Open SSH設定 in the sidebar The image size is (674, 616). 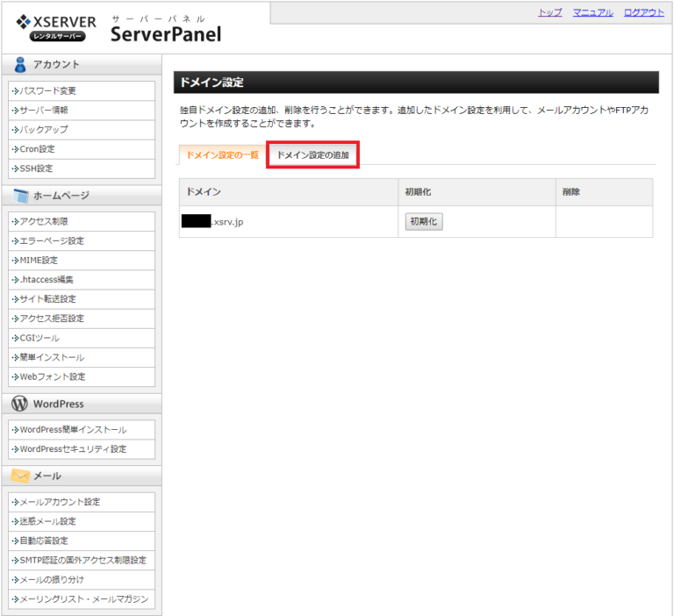point(36,168)
